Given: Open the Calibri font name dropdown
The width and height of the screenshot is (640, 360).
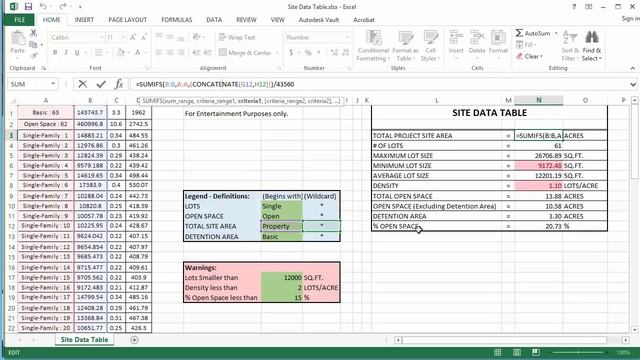Looking at the screenshot, I should pyautogui.click(x=102, y=37).
